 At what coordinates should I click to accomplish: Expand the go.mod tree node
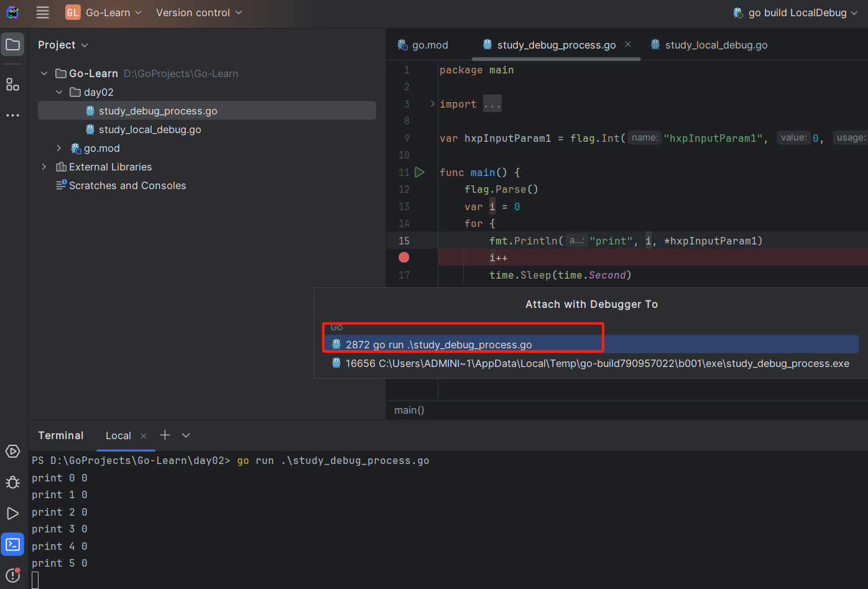click(x=59, y=148)
